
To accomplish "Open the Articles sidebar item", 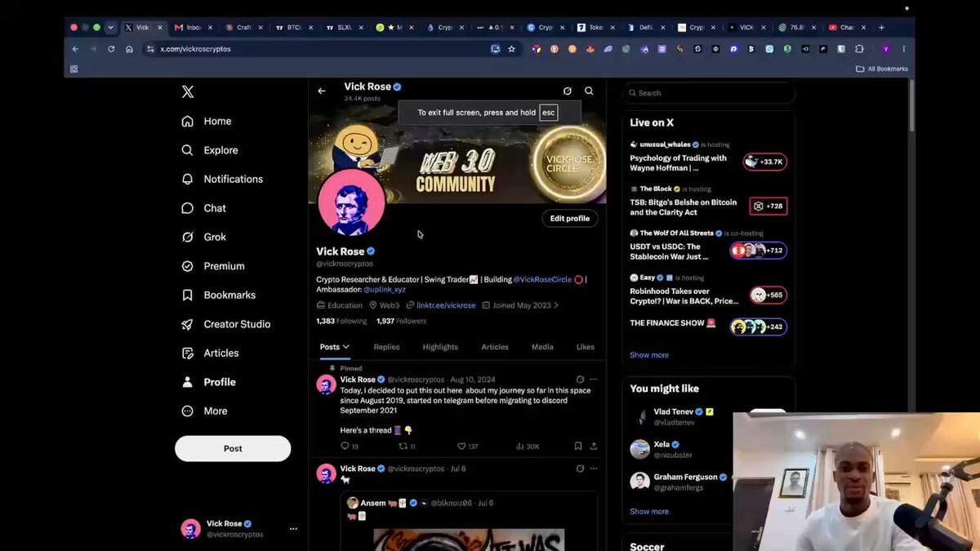I will [210, 353].
